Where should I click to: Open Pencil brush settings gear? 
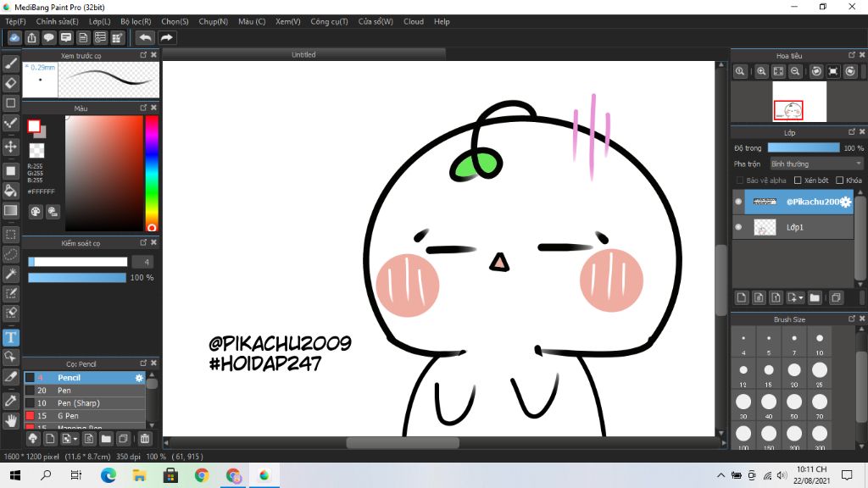(139, 378)
